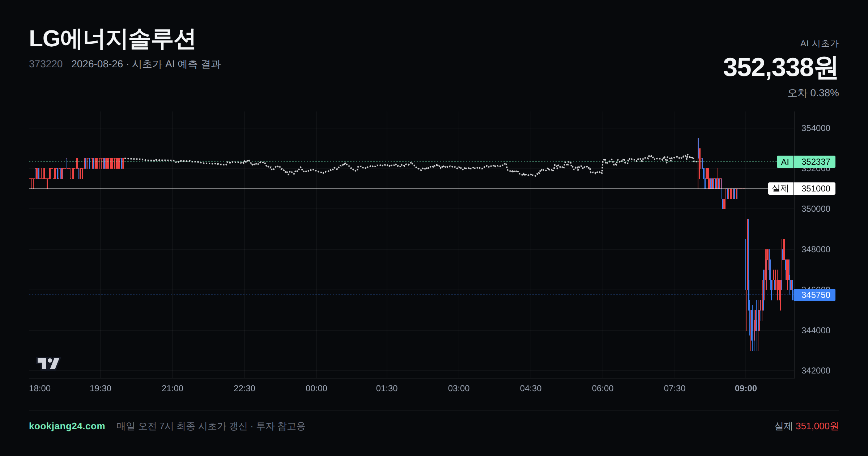
Task: Select the green AI label tag
Action: pyautogui.click(x=785, y=162)
